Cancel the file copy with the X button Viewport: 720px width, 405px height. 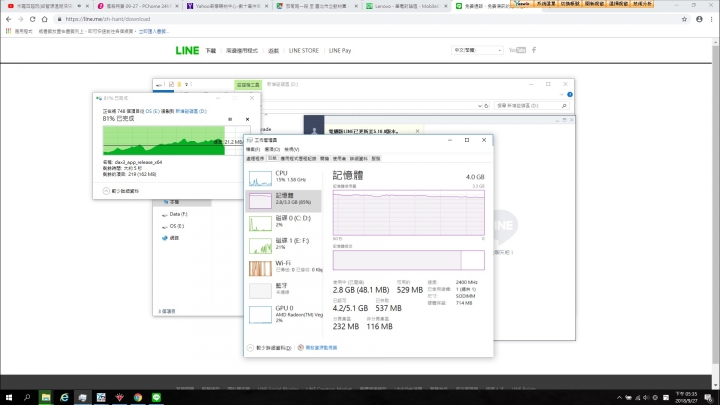tap(248, 119)
